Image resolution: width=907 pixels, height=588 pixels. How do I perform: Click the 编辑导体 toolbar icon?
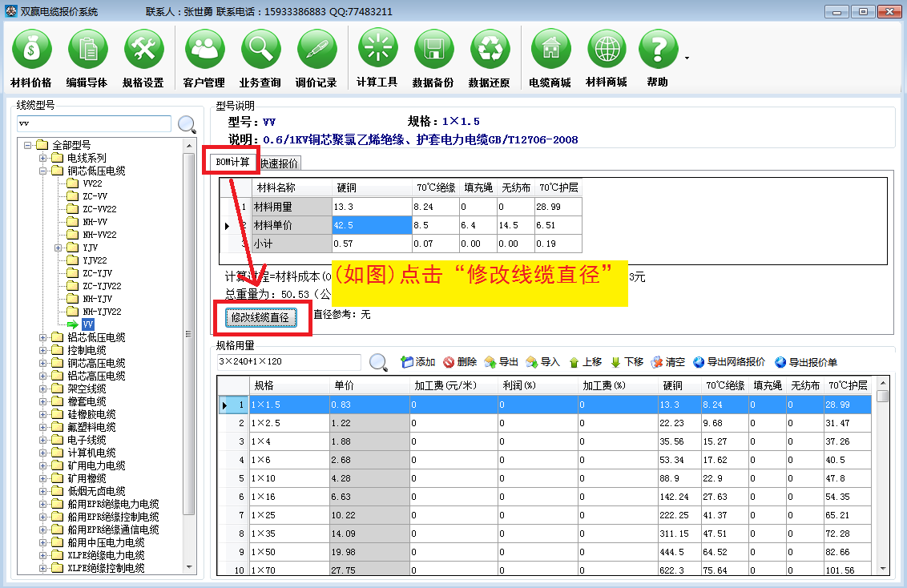click(87, 58)
